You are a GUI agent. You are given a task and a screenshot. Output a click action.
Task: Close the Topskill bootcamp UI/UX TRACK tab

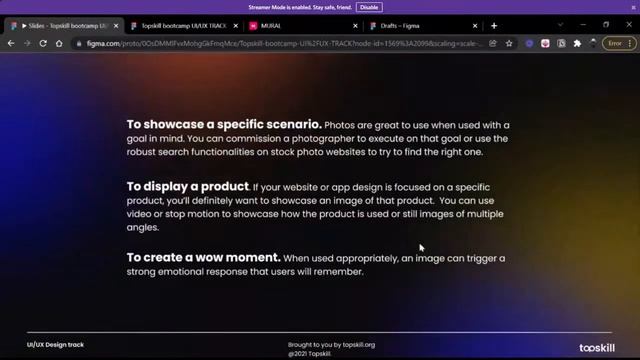pyautogui.click(x=236, y=26)
